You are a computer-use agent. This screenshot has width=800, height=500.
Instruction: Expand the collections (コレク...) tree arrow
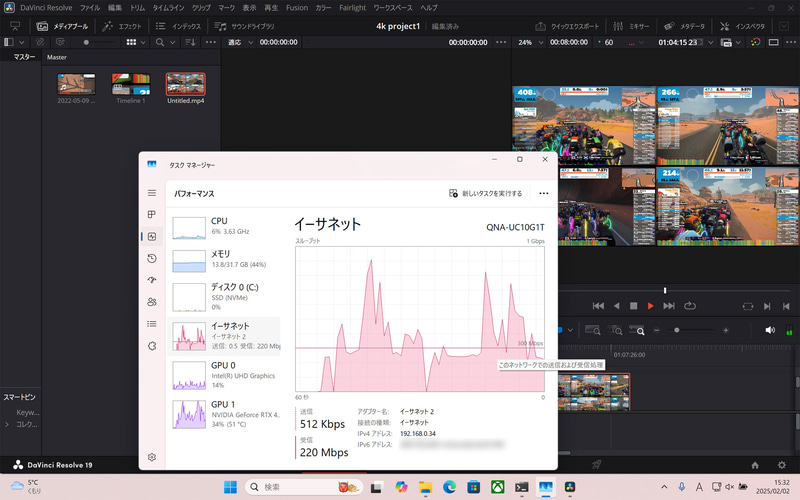[x=7, y=424]
